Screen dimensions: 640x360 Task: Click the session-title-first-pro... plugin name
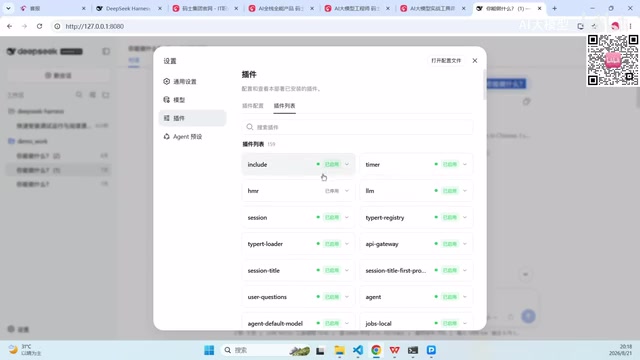[396, 270]
